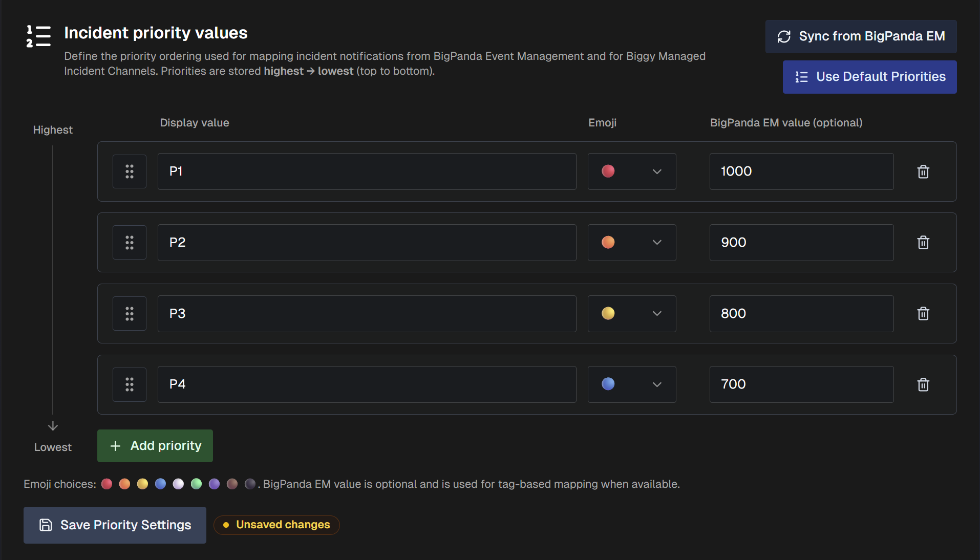
Task: Expand the blue emoji dropdown for P4
Action: (x=631, y=384)
